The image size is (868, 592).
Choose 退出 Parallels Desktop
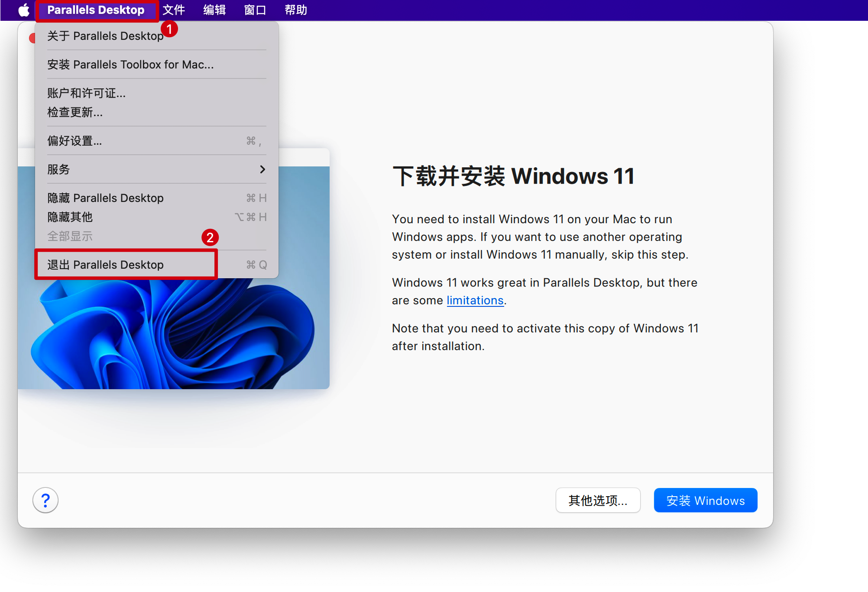click(x=156, y=265)
